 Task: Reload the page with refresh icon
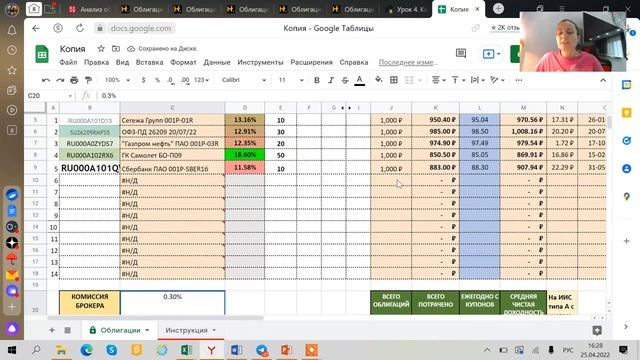point(80,28)
